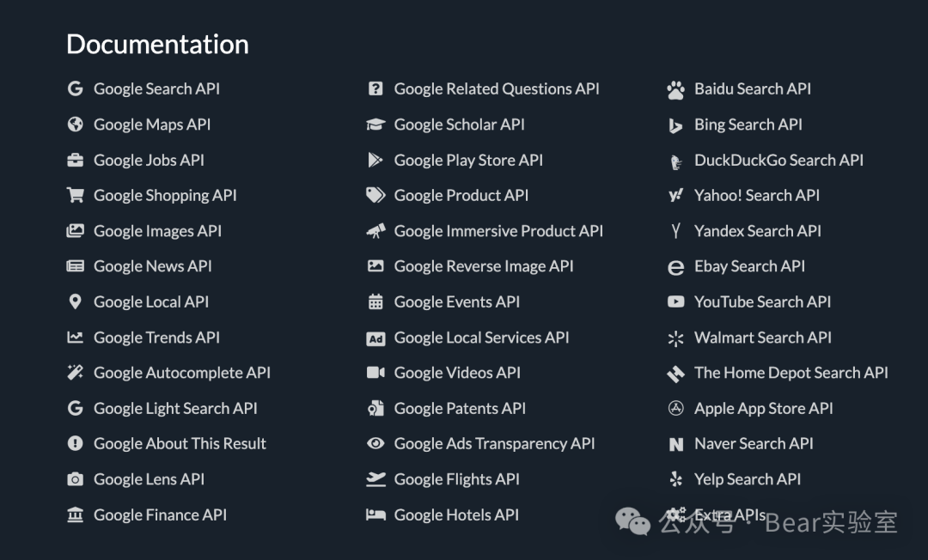Open the Apple App Store API link

coord(763,409)
